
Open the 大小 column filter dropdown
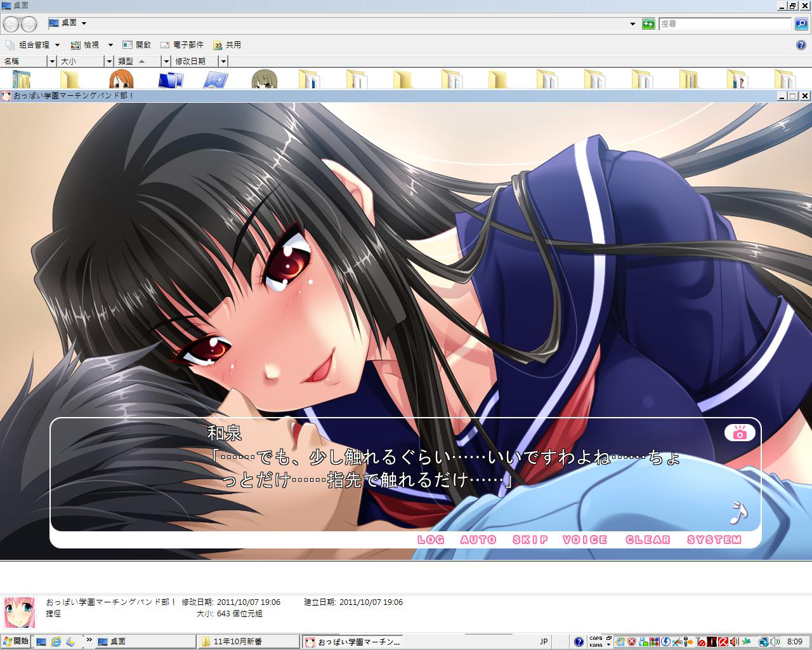click(109, 61)
